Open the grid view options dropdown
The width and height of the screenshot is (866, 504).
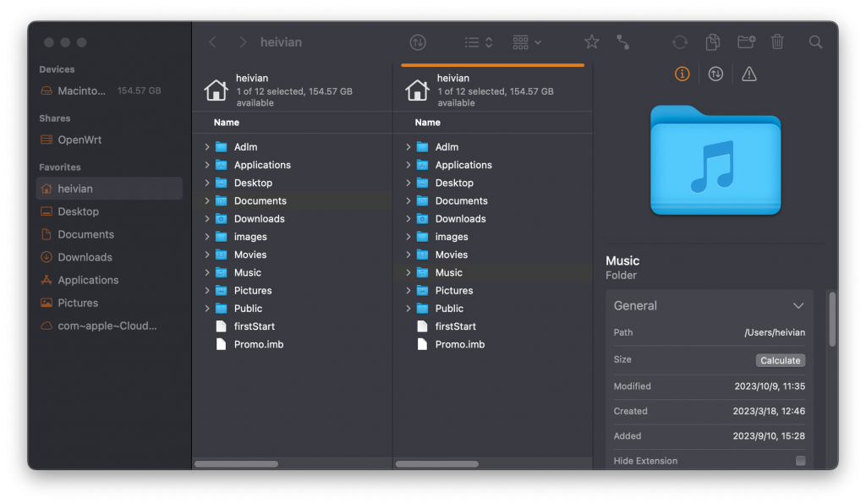[527, 42]
